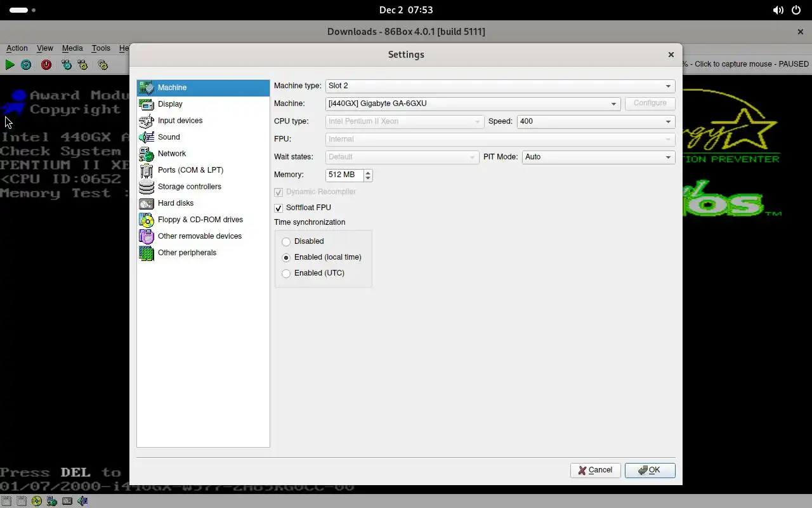Select Enabled (UTC) radio button
812x508 pixels.
pyautogui.click(x=286, y=274)
